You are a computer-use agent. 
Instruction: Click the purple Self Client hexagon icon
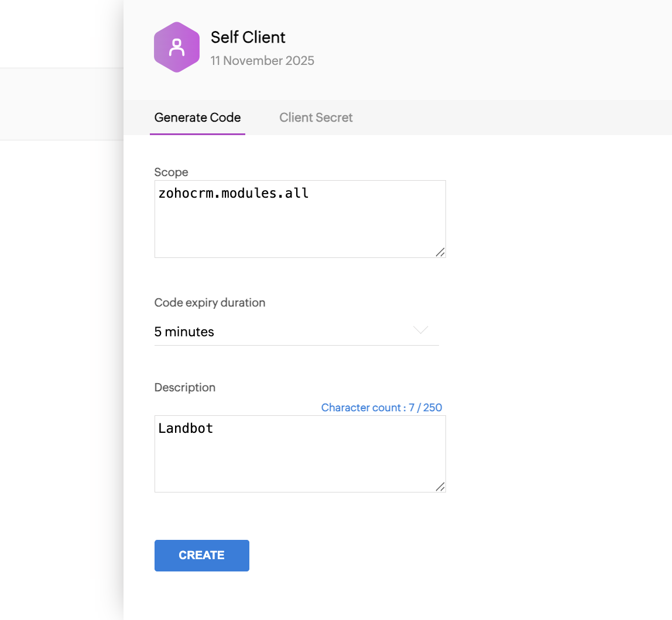point(177,47)
